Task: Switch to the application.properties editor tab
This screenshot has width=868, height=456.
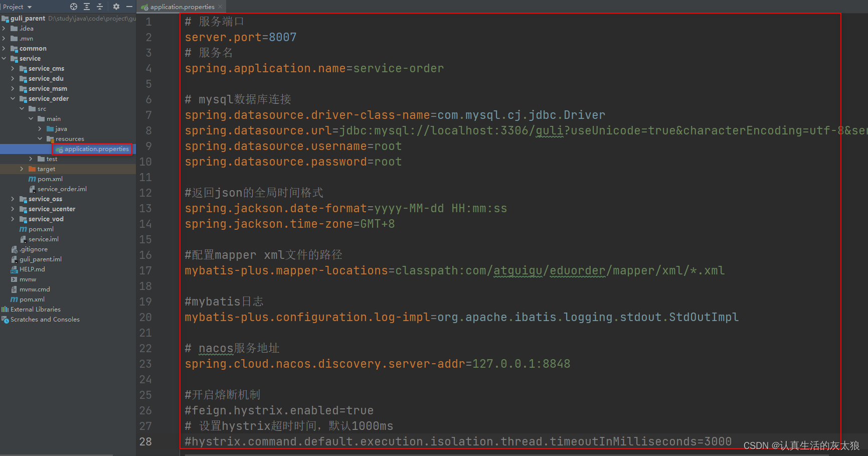Action: click(x=182, y=7)
